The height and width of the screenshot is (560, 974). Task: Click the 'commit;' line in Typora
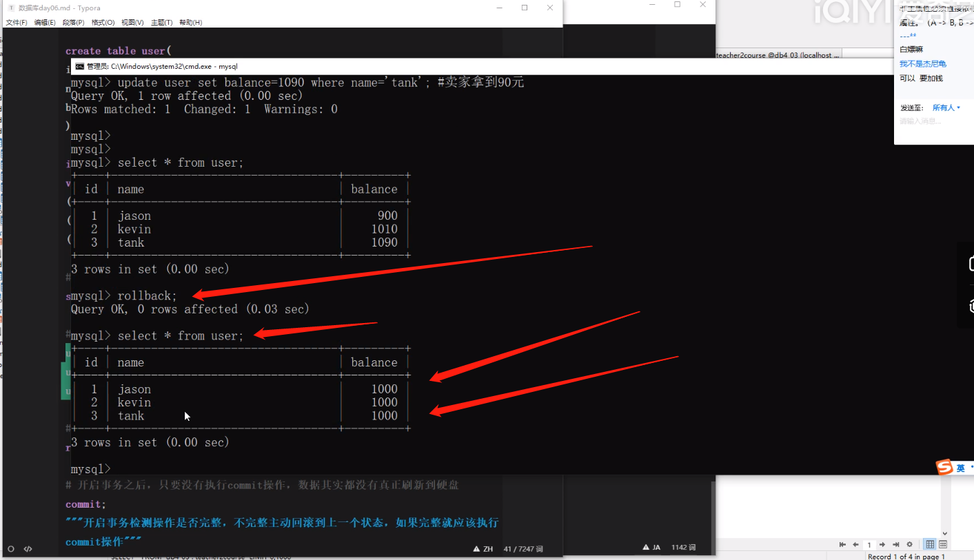click(x=85, y=504)
